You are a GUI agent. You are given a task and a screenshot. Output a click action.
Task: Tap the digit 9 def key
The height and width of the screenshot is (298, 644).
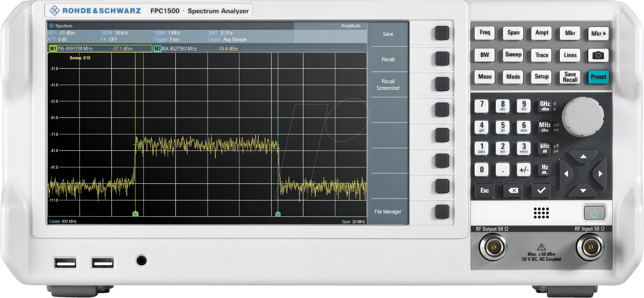point(524,106)
